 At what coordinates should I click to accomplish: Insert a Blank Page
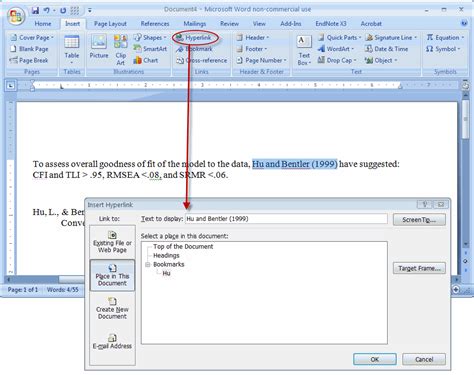[29, 49]
